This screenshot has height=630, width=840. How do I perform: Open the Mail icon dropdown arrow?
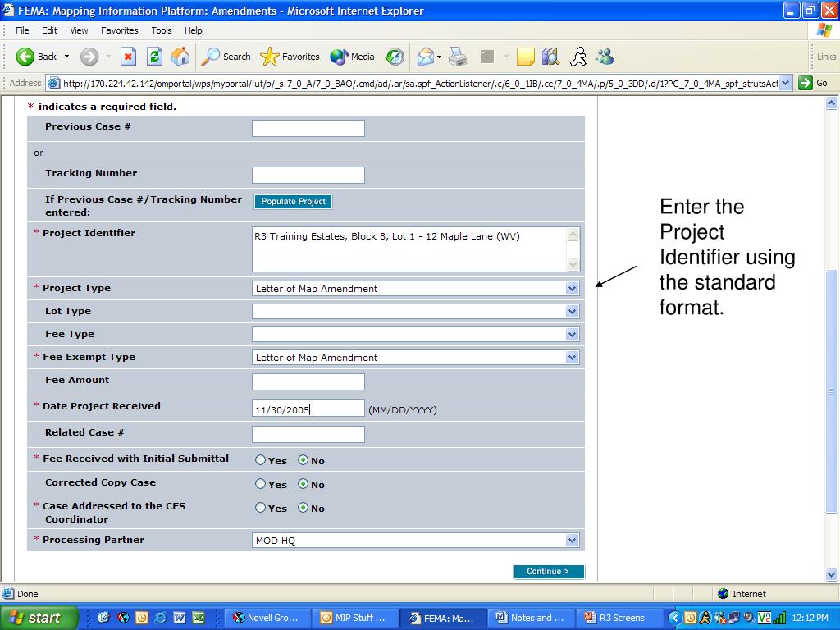click(x=440, y=57)
